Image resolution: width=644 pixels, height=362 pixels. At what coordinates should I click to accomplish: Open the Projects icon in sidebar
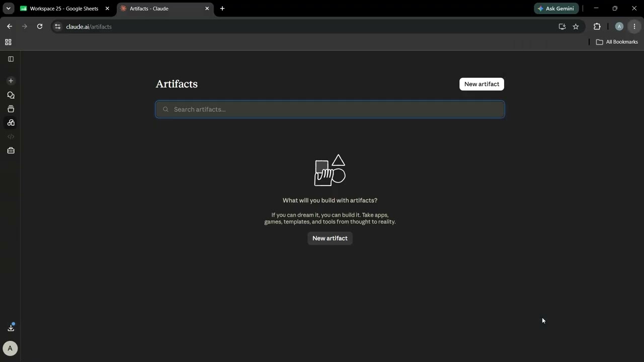coord(11,109)
